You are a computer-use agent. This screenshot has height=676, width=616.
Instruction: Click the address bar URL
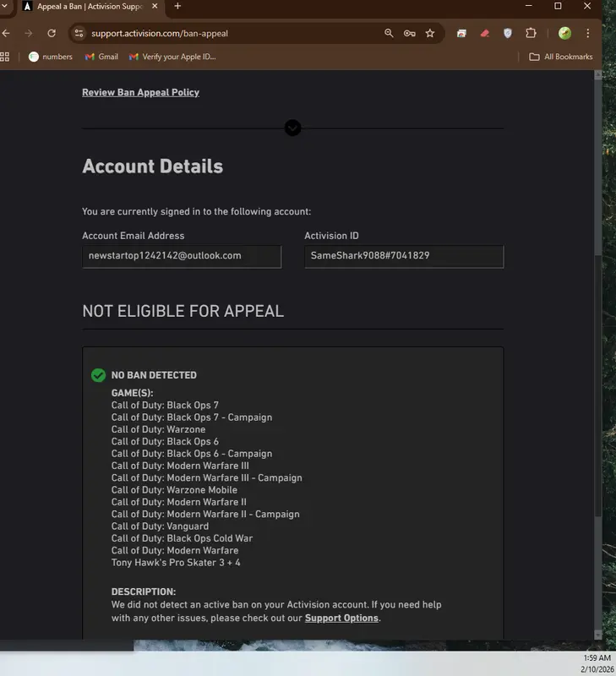(160, 33)
